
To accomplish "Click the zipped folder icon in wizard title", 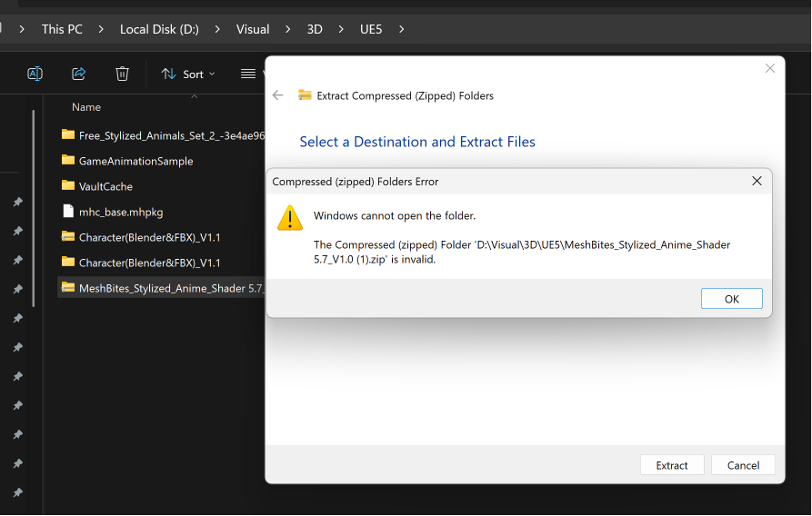I will click(305, 94).
